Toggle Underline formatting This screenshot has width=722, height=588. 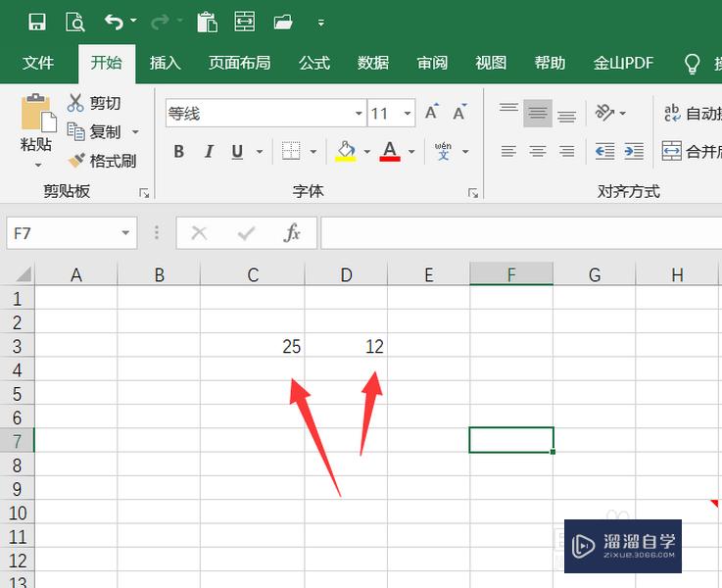(x=237, y=151)
